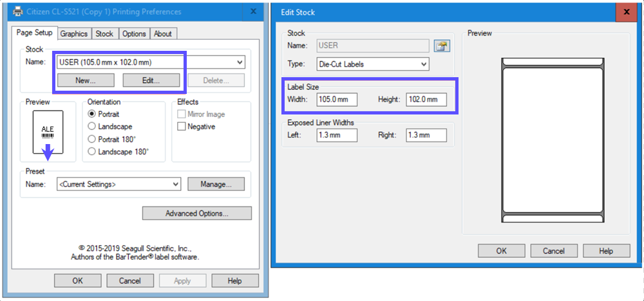The height and width of the screenshot is (301, 644).
Task: Open the Preset Name dropdown
Action: click(x=118, y=184)
